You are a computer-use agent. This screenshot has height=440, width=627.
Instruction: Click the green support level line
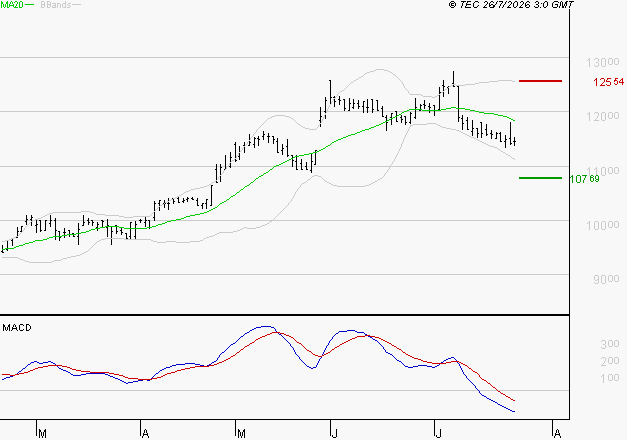point(540,178)
